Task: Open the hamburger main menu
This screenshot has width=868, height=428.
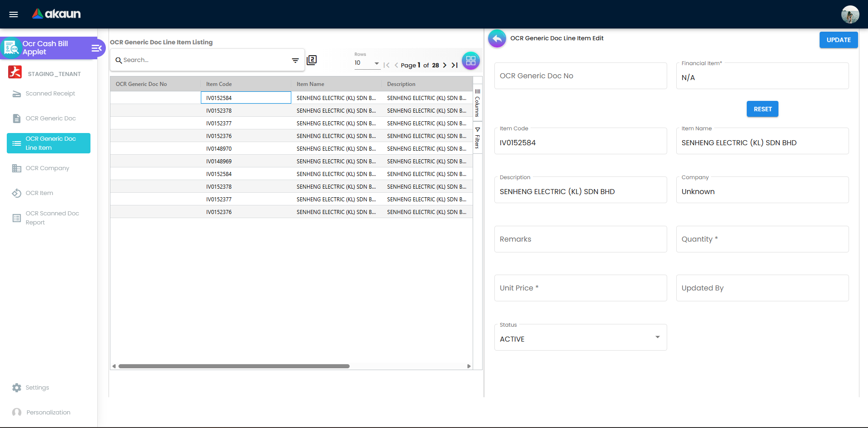Action: [x=14, y=14]
